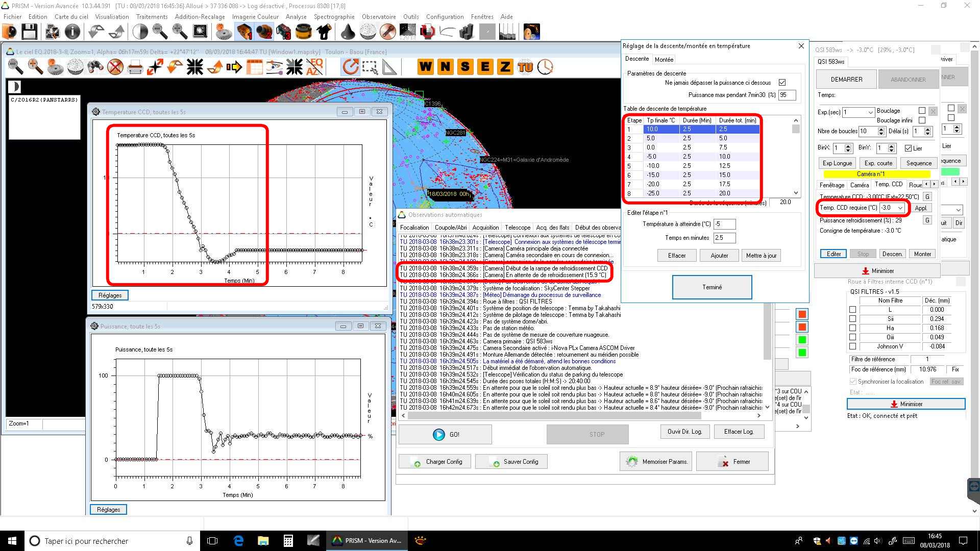Increase the Nbre de boucles stepper
This screenshot has width=980, height=551.
pyautogui.click(x=881, y=129)
